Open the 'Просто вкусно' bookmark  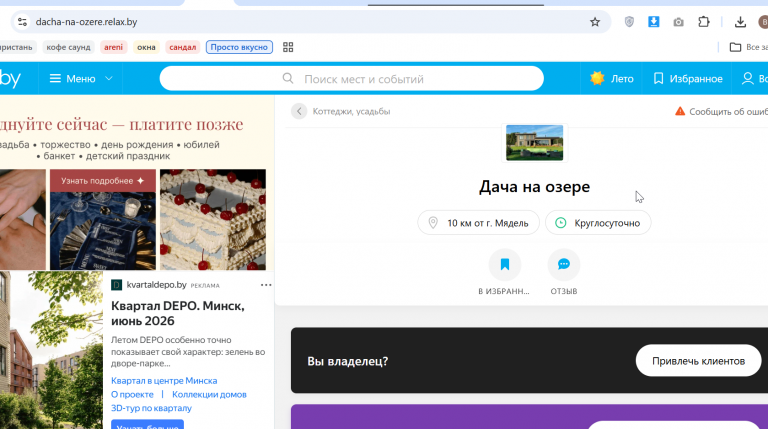(239, 47)
